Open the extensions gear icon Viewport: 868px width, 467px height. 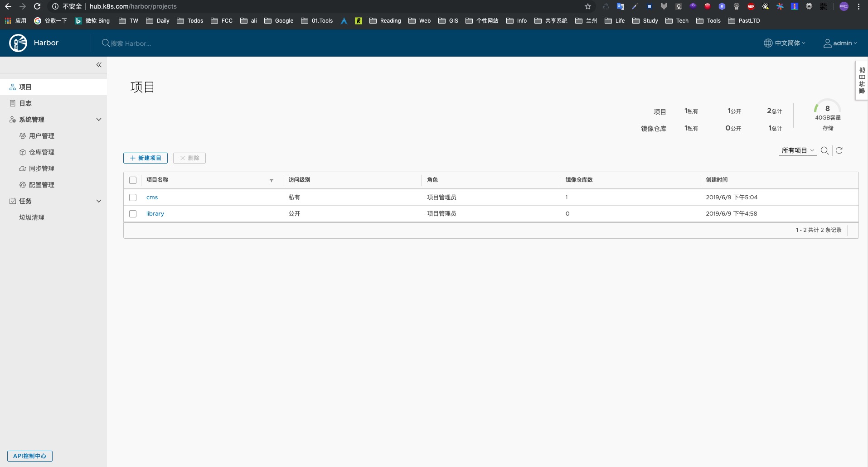tap(809, 6)
